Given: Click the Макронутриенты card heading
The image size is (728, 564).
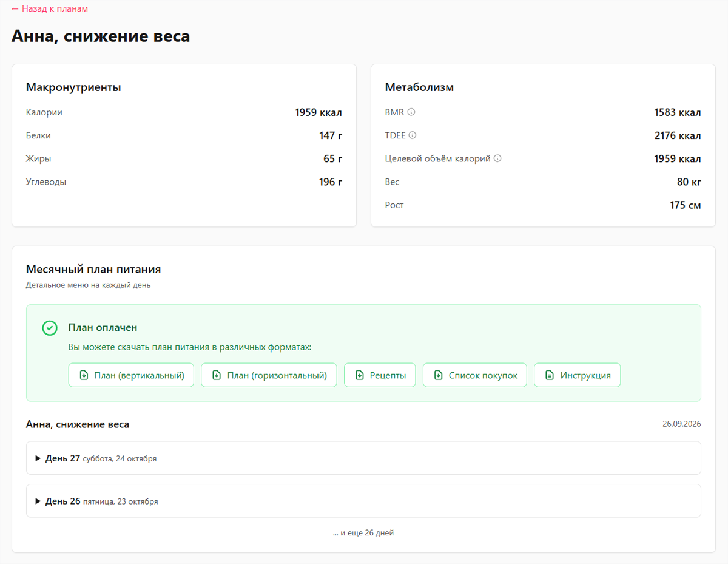Looking at the screenshot, I should click(x=73, y=87).
